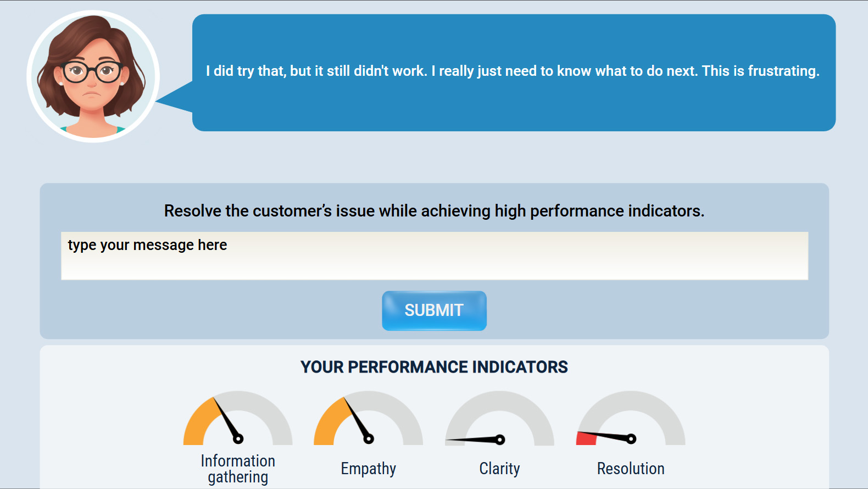
Task: Click the Your Performance Indicators heading
Action: pos(434,367)
